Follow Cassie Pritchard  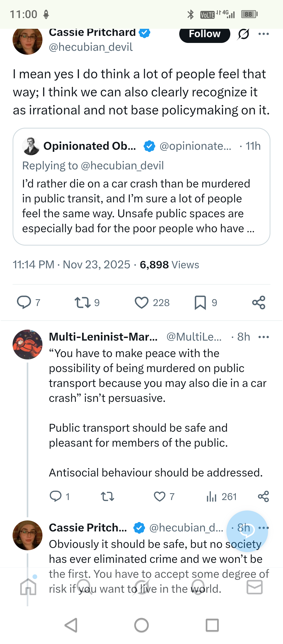[x=205, y=34]
